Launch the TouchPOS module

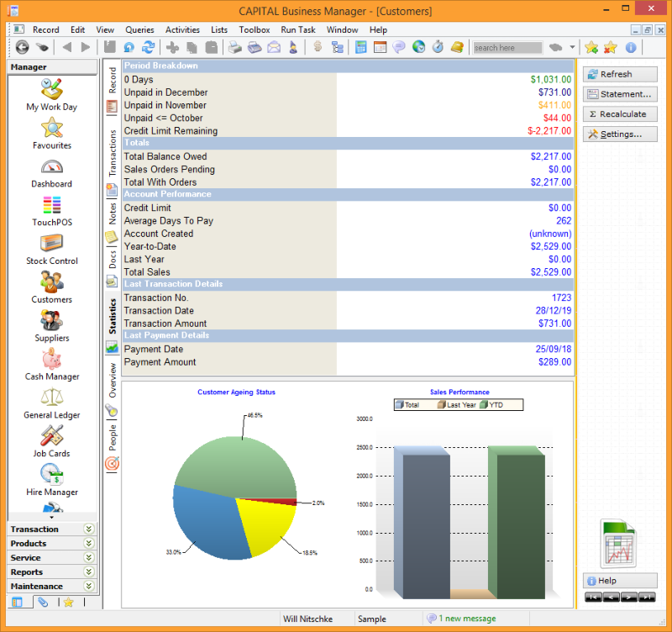click(52, 210)
